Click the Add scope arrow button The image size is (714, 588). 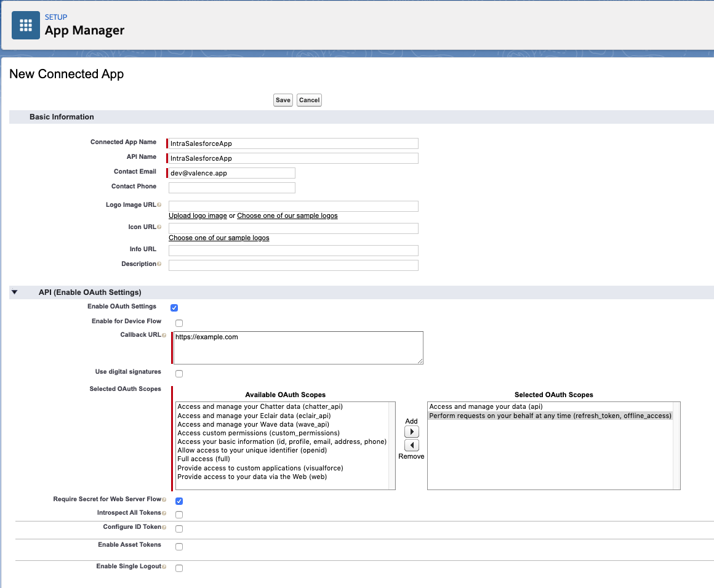(412, 432)
